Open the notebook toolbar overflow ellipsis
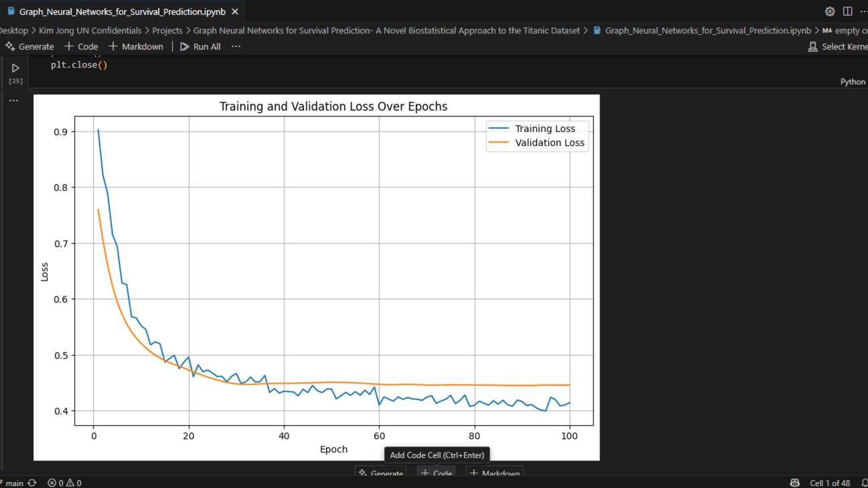Image resolution: width=868 pixels, height=488 pixels. click(236, 46)
